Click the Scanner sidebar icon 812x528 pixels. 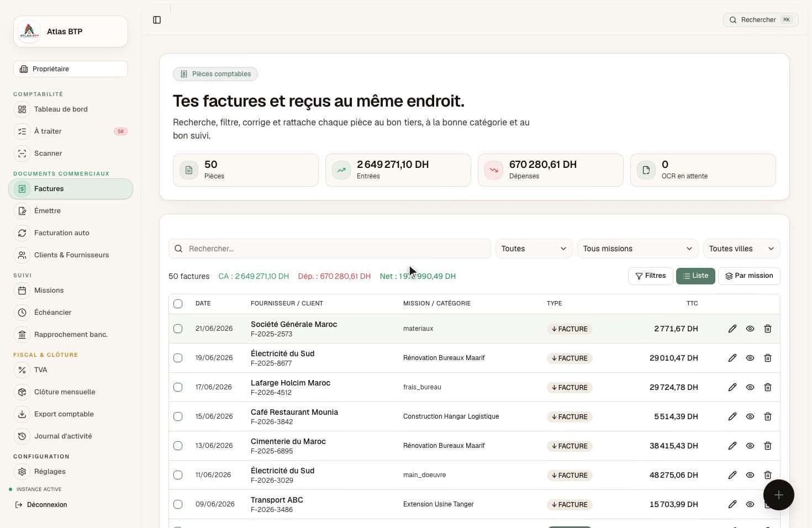(22, 154)
